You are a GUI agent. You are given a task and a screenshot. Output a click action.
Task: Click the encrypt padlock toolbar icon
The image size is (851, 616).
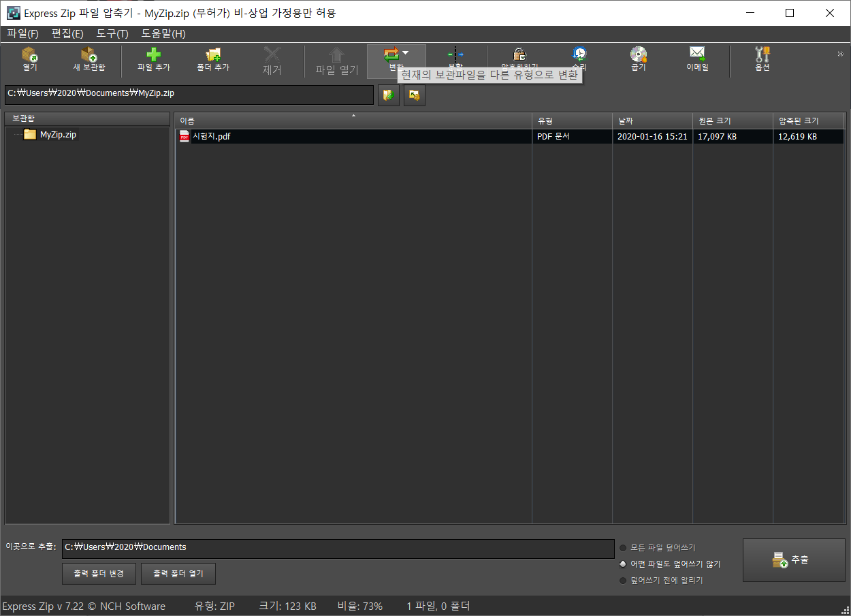point(519,54)
